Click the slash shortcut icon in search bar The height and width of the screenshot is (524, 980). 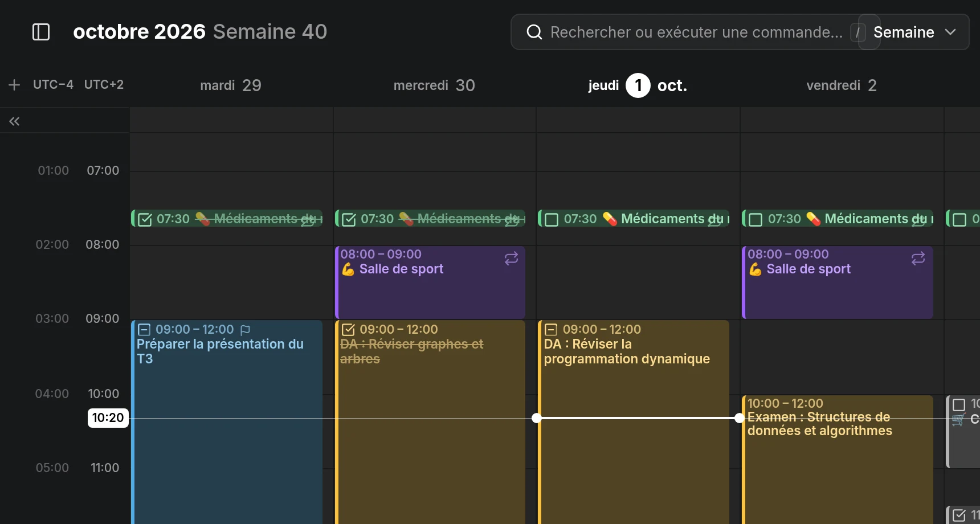(x=857, y=32)
